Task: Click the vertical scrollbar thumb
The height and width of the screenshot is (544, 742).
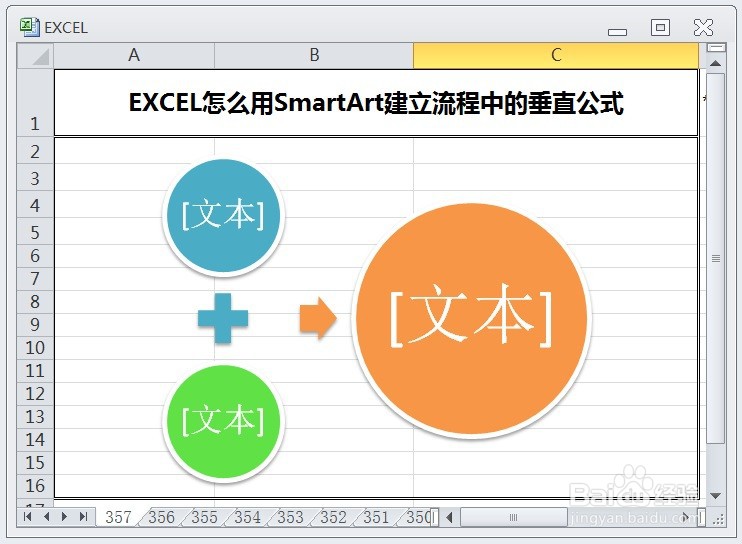Action: coord(716,258)
